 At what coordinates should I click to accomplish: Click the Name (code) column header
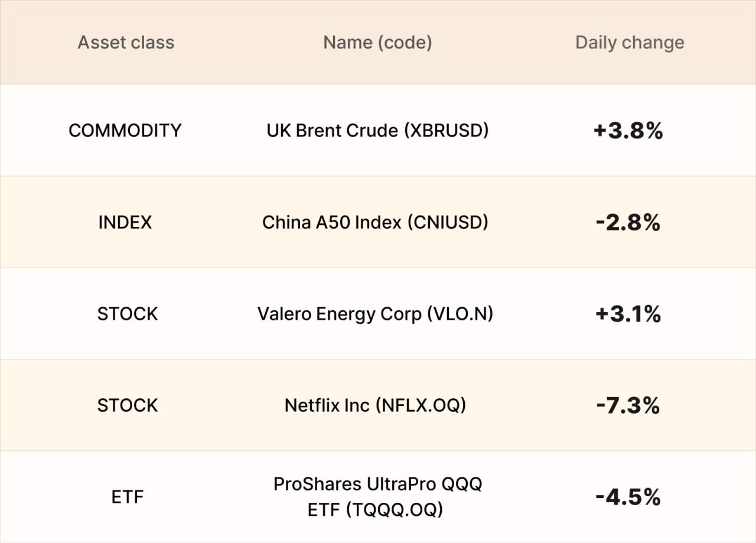tap(377, 43)
